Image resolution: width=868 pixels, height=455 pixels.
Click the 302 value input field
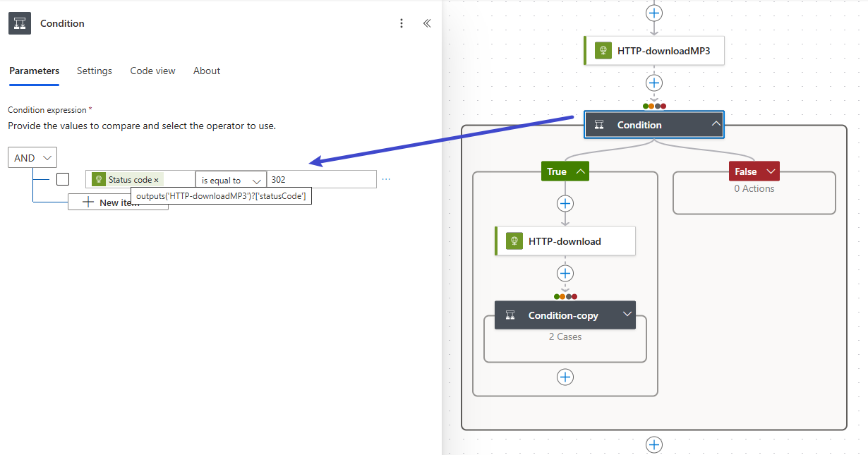[321, 180]
